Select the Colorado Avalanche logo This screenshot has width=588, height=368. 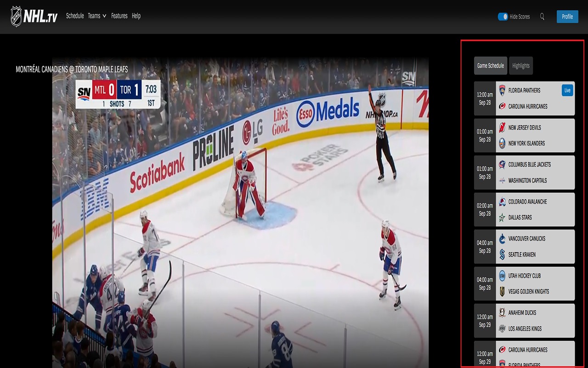502,201
